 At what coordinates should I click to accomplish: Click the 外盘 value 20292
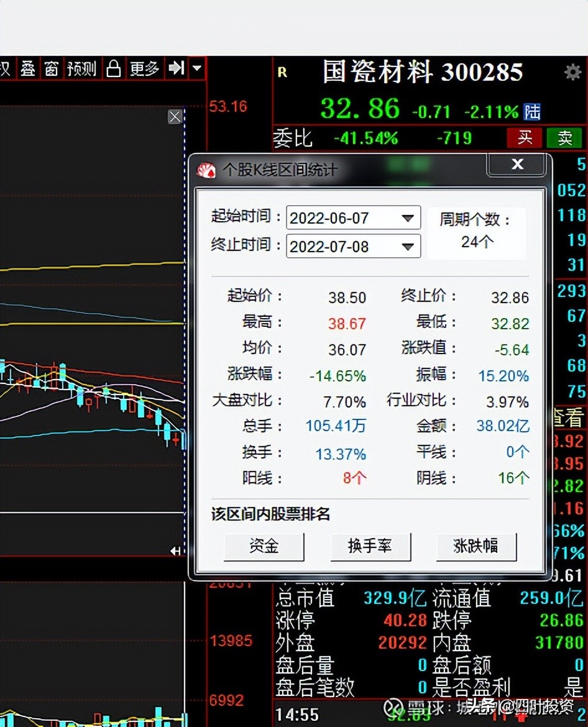(x=402, y=642)
